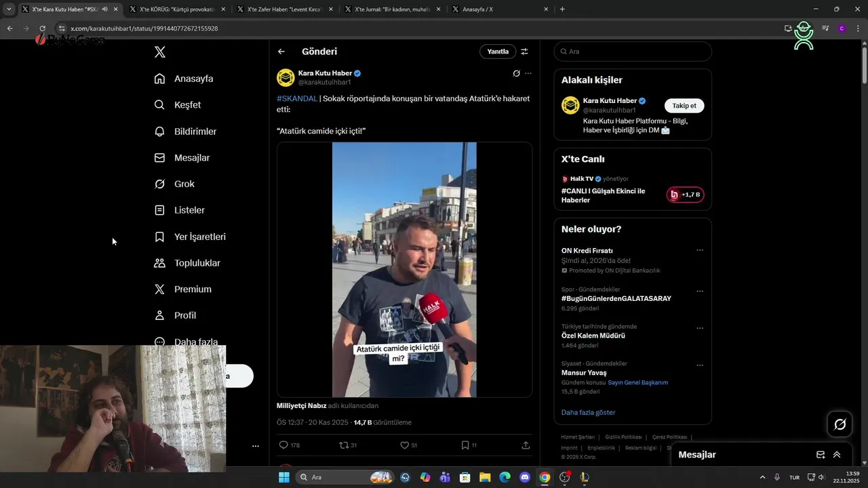Switch to Anasayfa / X tab
Viewport: 868px width, 488px height.
coord(500,9)
